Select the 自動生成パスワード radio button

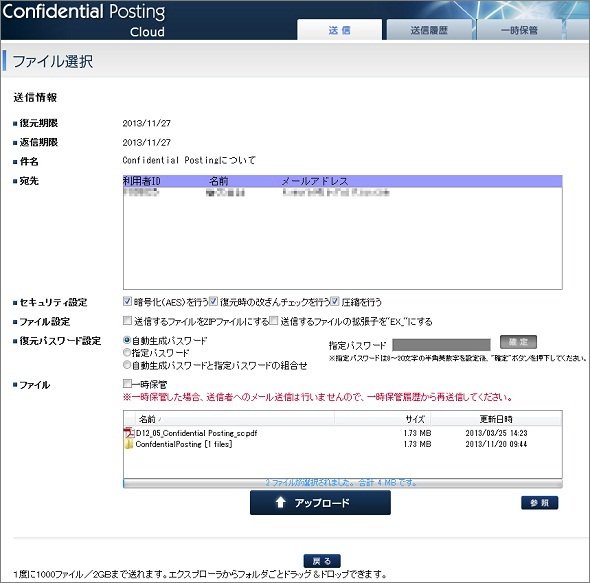[127, 340]
